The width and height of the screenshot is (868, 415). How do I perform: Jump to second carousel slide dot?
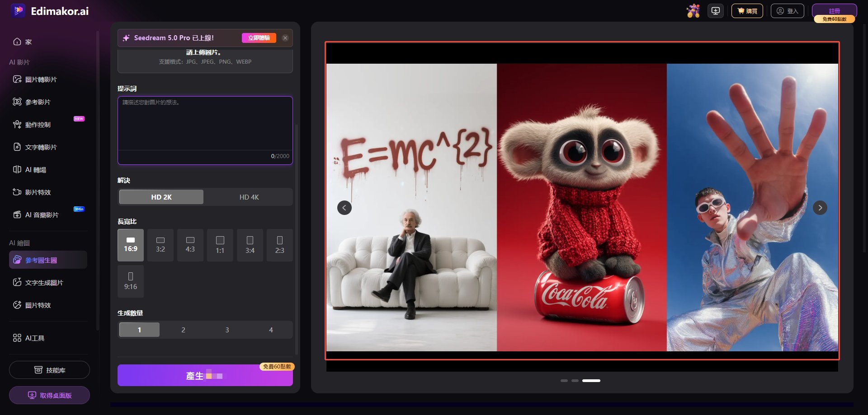point(575,381)
